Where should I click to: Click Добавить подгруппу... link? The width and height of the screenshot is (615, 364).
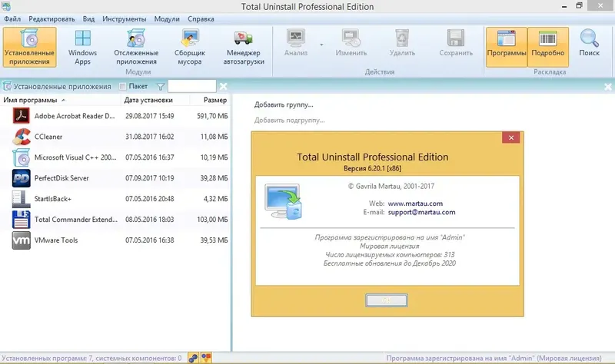click(290, 121)
